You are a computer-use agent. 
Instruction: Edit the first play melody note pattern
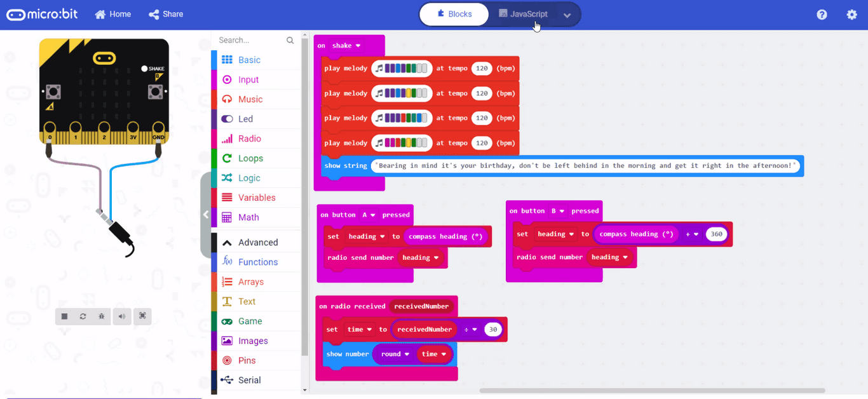click(402, 68)
